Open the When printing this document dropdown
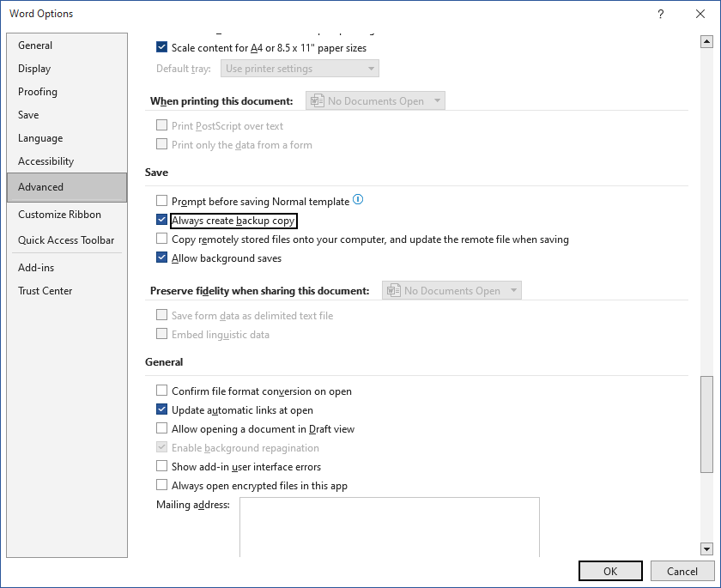Viewport: 721px width, 588px height. [375, 100]
